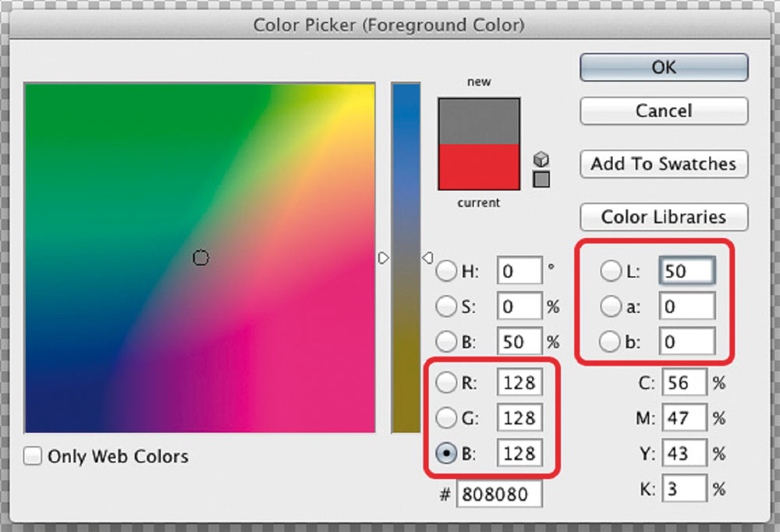Click the K black percentage field
780x532 pixels.
tap(684, 489)
